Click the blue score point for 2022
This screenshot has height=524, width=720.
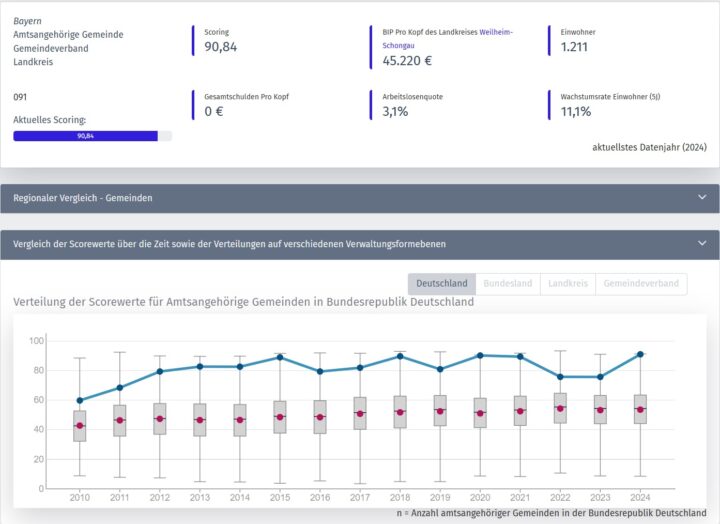pos(560,377)
